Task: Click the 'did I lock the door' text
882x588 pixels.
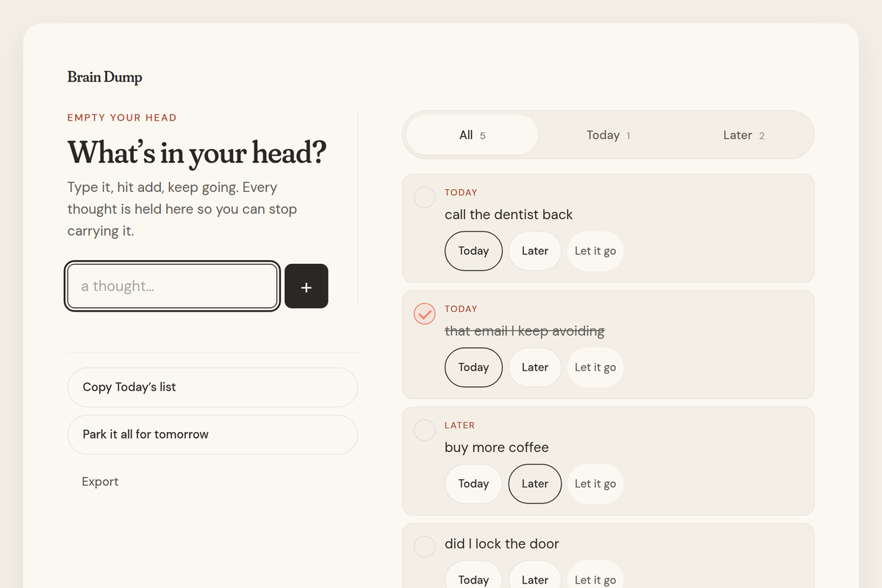Action: click(x=502, y=544)
